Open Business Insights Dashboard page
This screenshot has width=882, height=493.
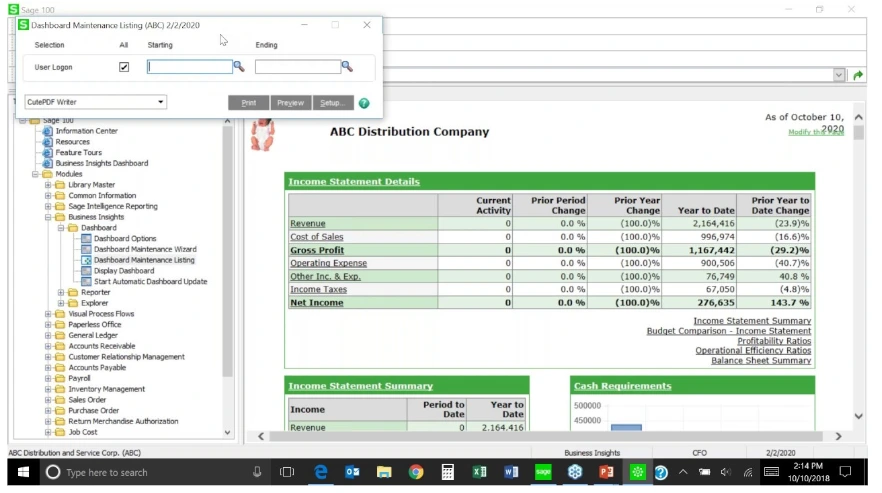[x=102, y=163]
